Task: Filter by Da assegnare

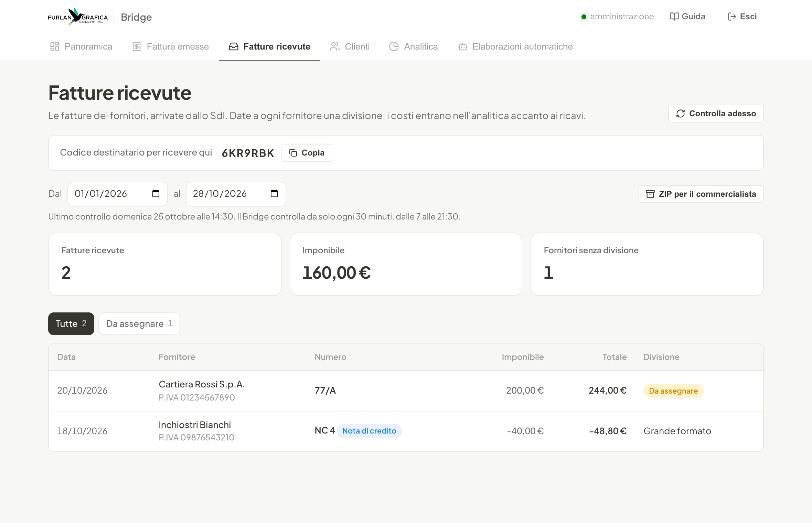Action: pyautogui.click(x=139, y=324)
